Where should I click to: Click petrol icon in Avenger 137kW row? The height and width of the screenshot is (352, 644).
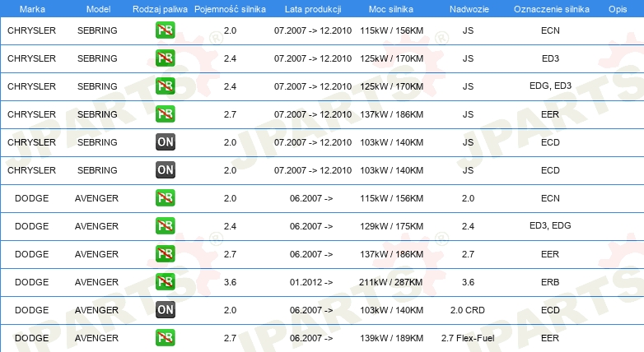point(165,254)
